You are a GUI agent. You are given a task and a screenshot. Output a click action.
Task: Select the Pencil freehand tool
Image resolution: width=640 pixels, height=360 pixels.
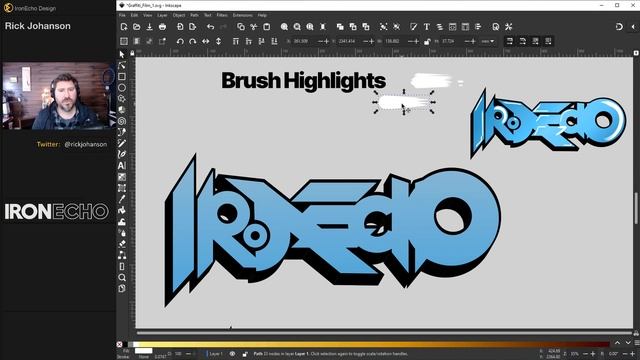[x=122, y=143]
